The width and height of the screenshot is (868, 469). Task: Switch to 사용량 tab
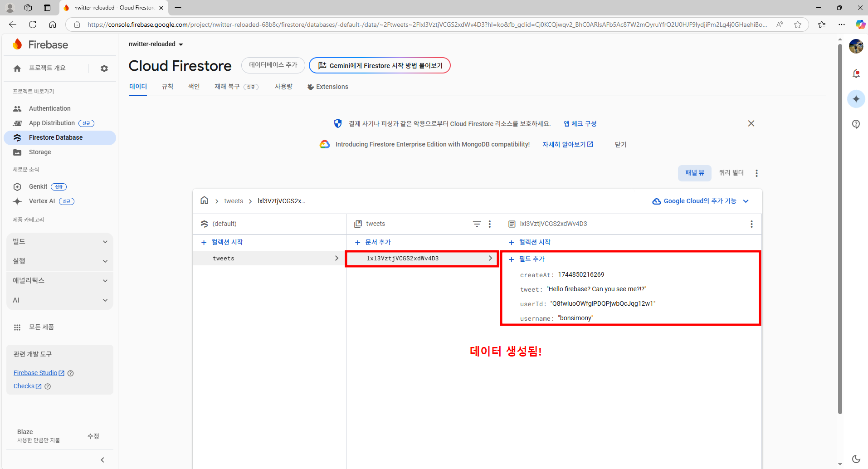283,87
